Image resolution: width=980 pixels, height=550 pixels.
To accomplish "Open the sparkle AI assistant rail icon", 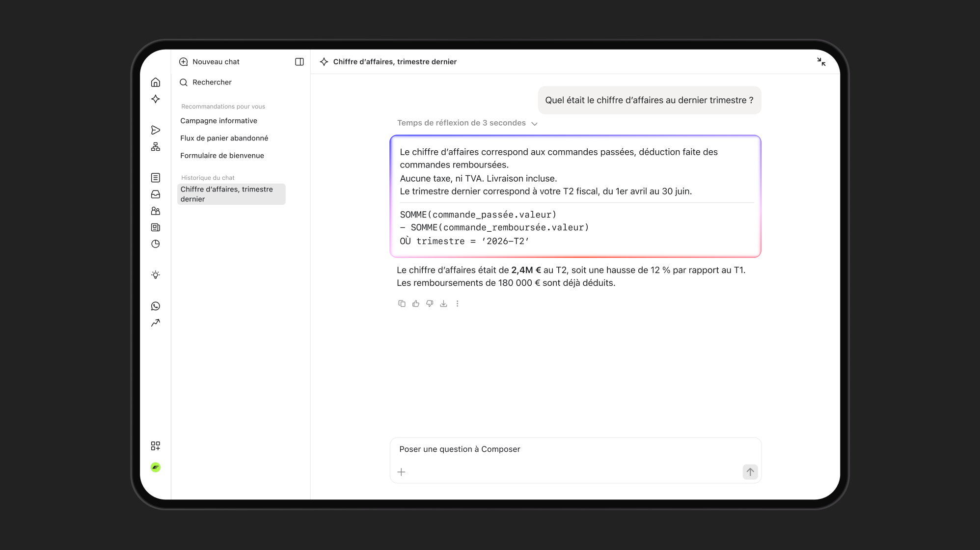I will click(156, 99).
